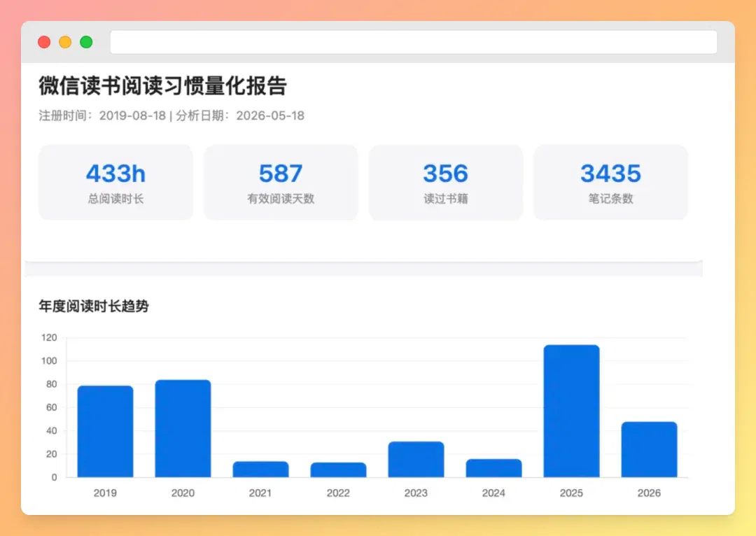Click the browser address bar field
756x536 pixels.
click(x=414, y=42)
